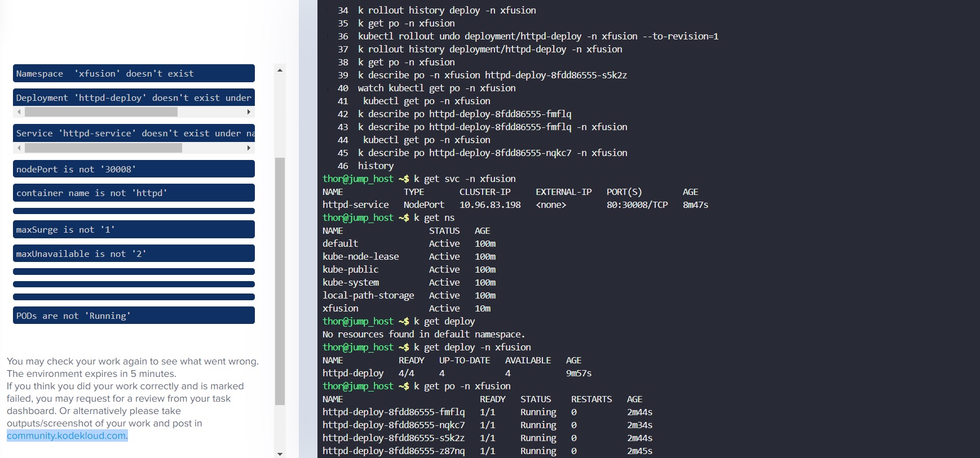This screenshot has height=458, width=980.
Task: Click the "local-path-storage" namespace name
Action: coord(368,295)
